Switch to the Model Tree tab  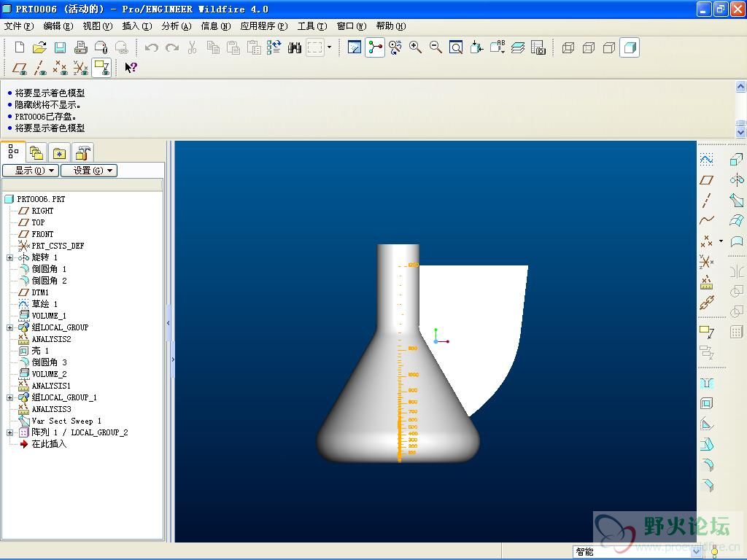coord(13,152)
